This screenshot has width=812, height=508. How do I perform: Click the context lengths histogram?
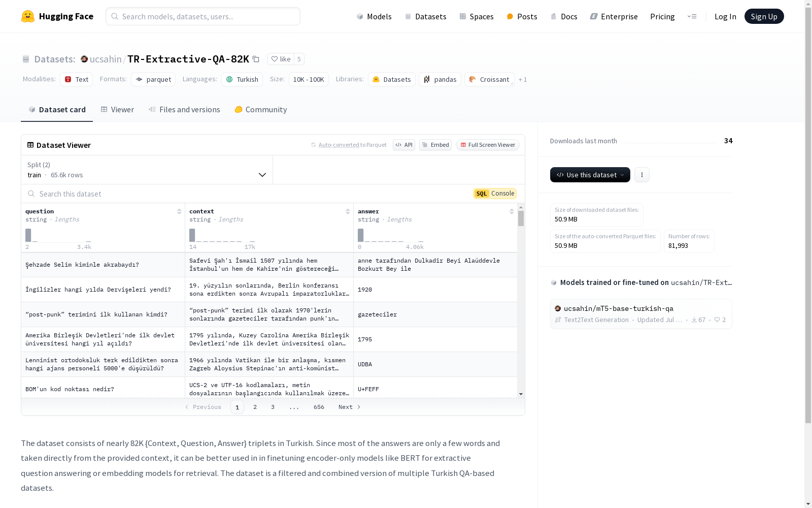222,235
